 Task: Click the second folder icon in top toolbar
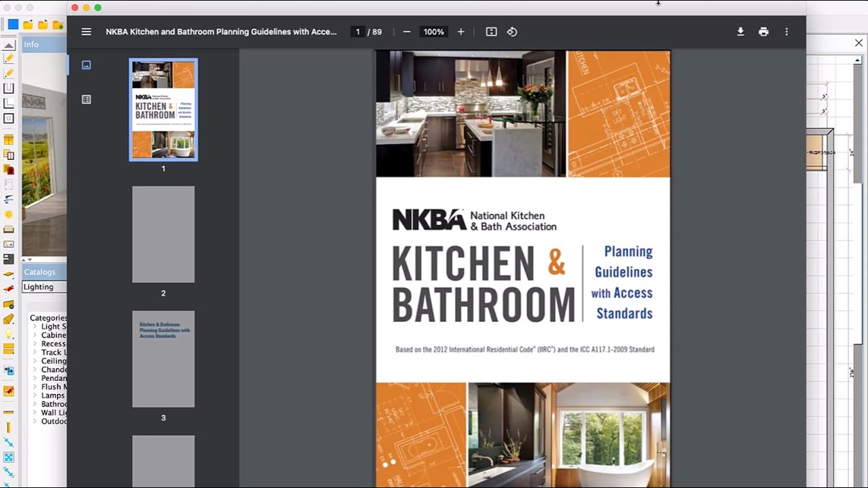43,25
